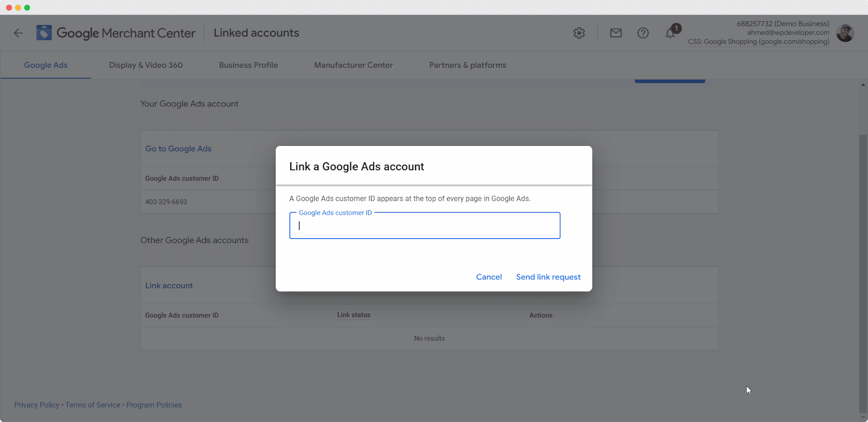Click the scrollbar up arrow
Screen dimensions: 868x422
tap(863, 85)
